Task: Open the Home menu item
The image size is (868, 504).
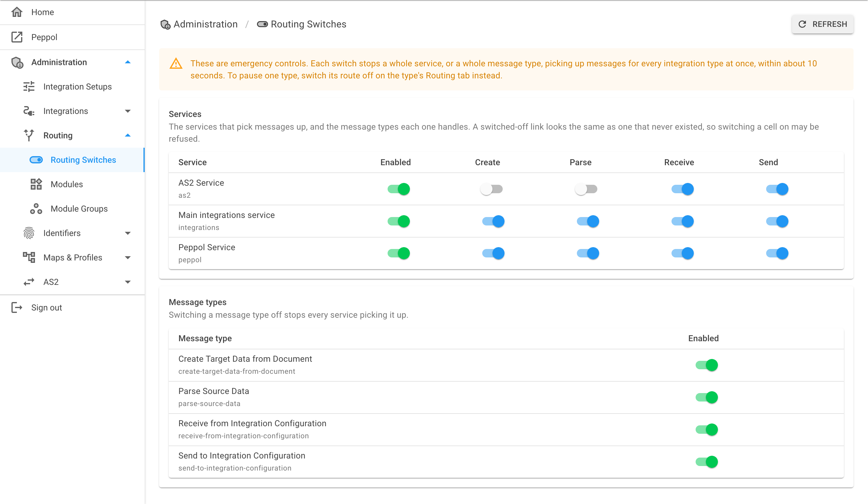Action: 72,12
